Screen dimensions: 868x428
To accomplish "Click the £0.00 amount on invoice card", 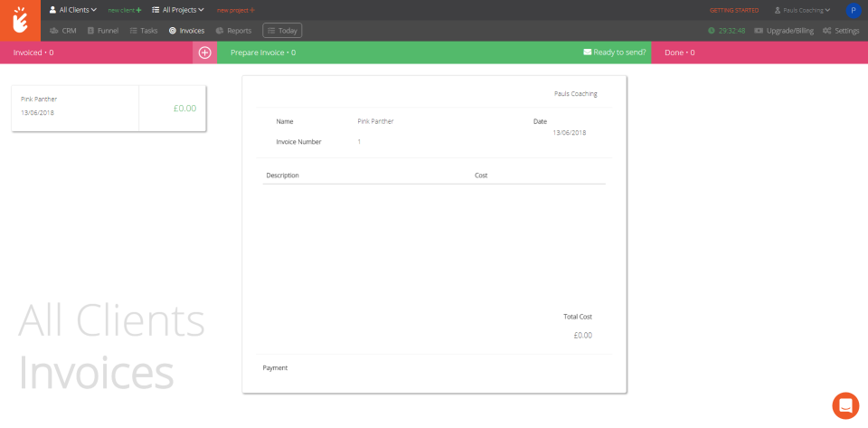I will pyautogui.click(x=184, y=109).
